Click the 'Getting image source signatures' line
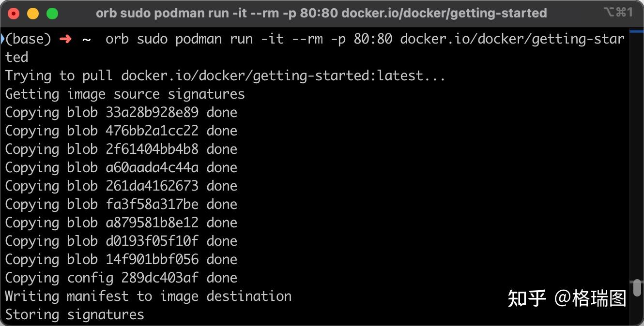The height and width of the screenshot is (326, 644). click(x=124, y=94)
